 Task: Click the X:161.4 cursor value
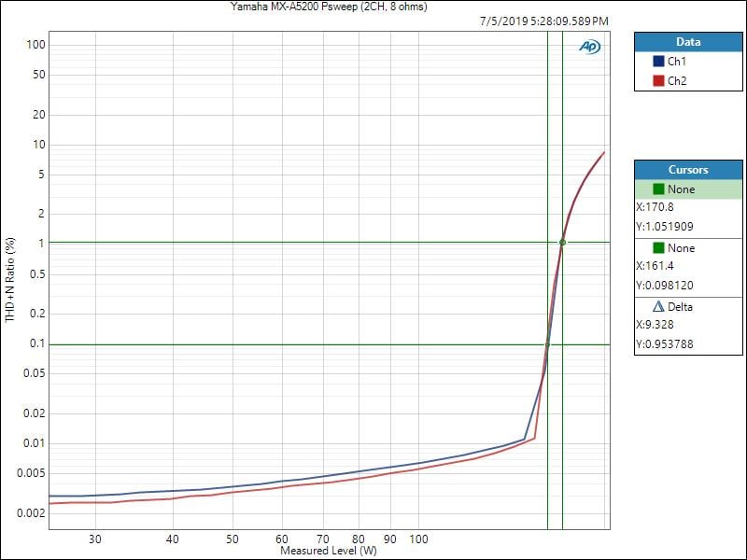pos(655,267)
